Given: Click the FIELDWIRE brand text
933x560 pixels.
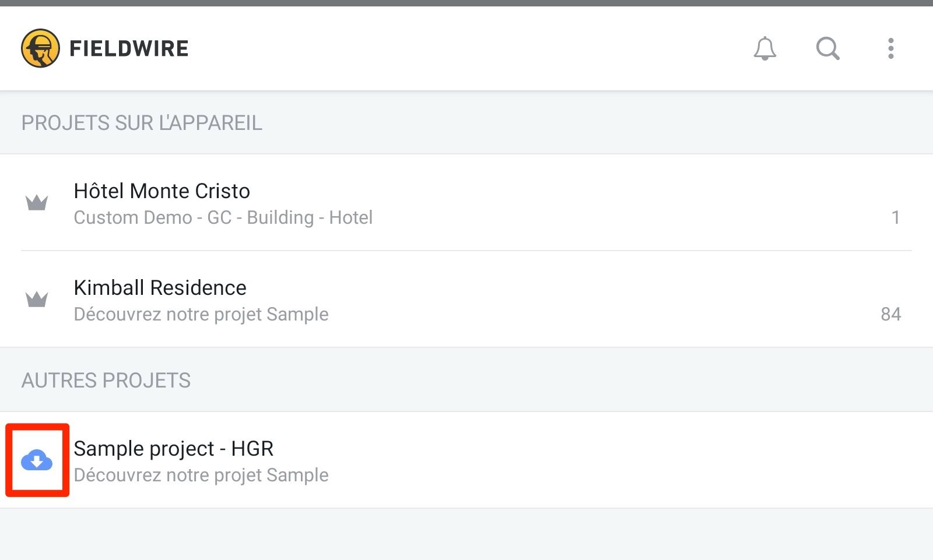Looking at the screenshot, I should pos(129,48).
